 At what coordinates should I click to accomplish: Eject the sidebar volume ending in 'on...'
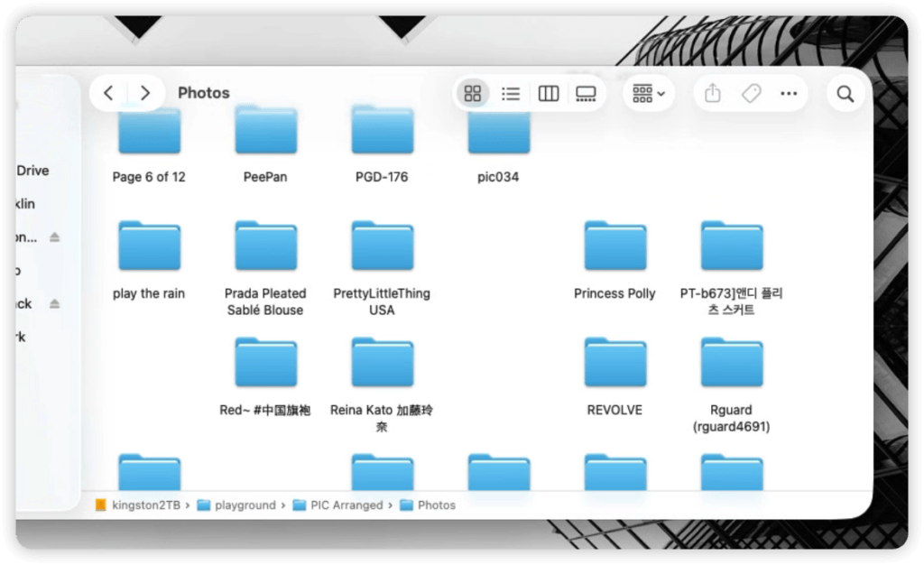click(55, 236)
